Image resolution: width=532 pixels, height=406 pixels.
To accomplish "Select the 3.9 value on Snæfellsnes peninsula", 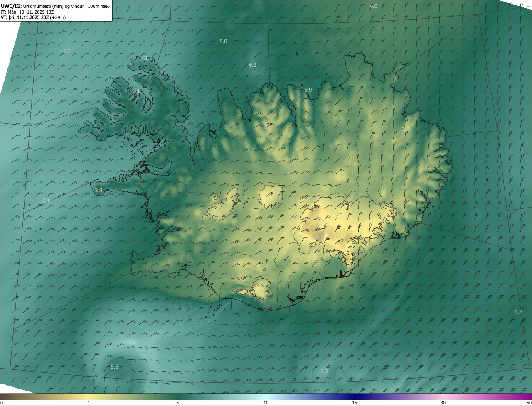I will (x=99, y=190).
